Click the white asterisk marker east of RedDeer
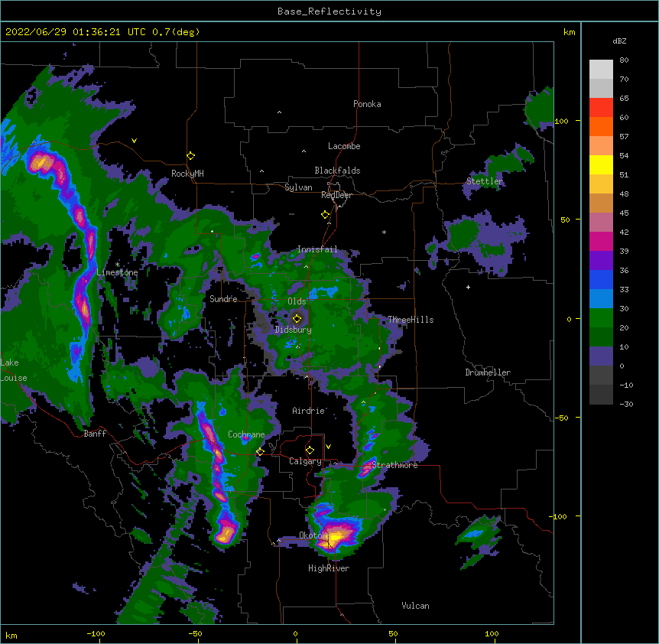 pos(384,232)
